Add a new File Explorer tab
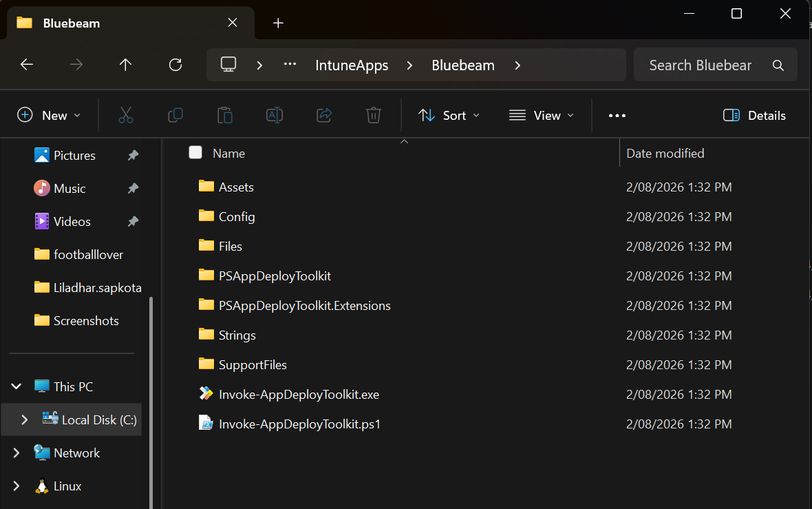Image resolution: width=812 pixels, height=509 pixels. 278,23
